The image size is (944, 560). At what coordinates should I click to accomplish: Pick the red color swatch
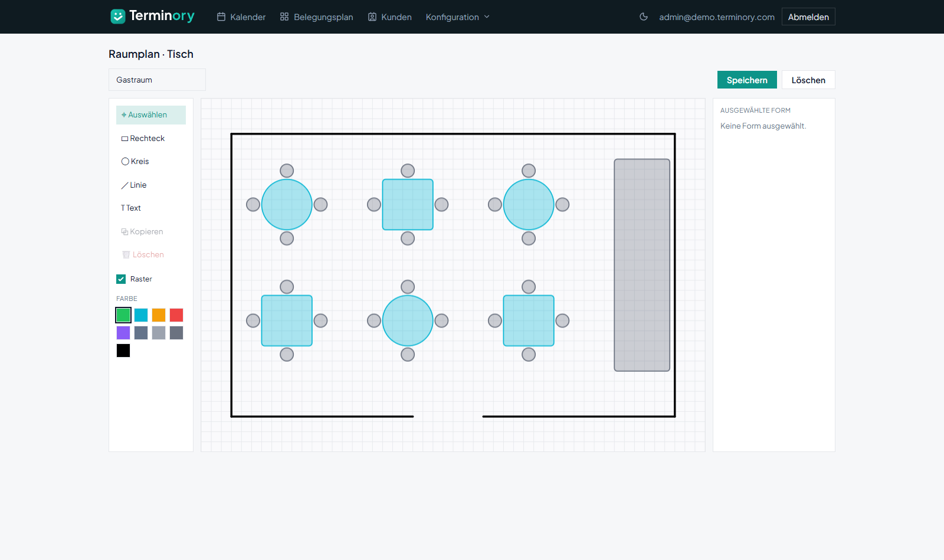pos(176,315)
